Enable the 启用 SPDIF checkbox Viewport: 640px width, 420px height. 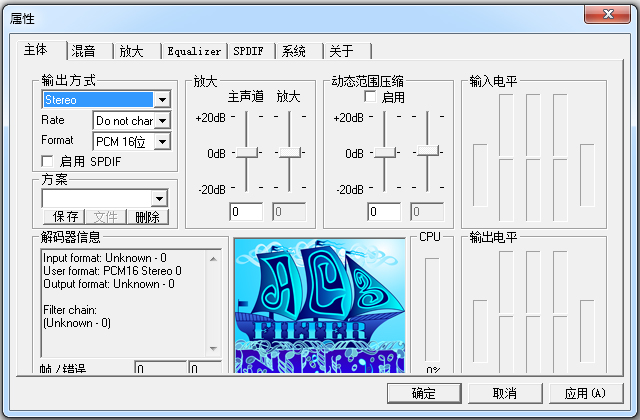pyautogui.click(x=47, y=161)
